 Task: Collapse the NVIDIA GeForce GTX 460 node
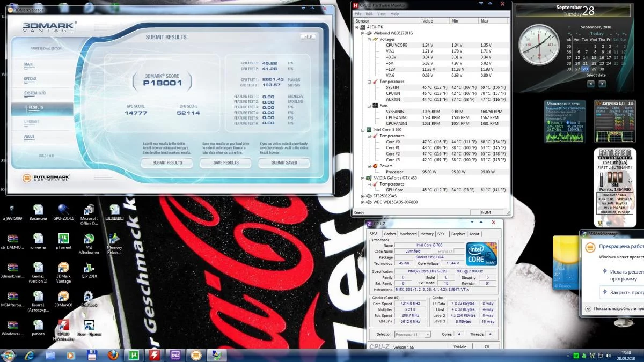(x=363, y=178)
